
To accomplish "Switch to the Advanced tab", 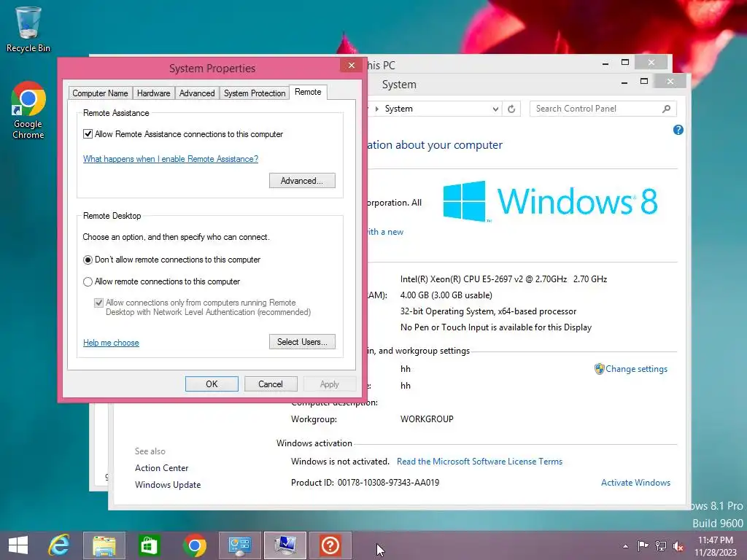I will point(197,93).
